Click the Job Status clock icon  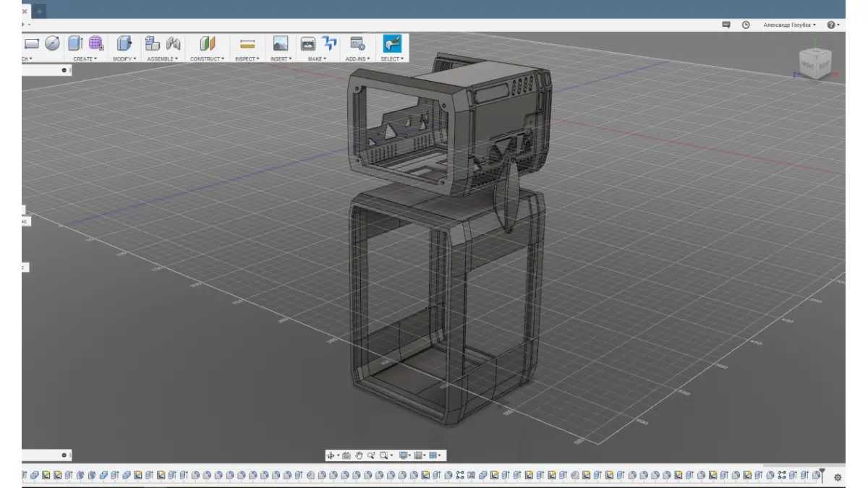point(746,25)
